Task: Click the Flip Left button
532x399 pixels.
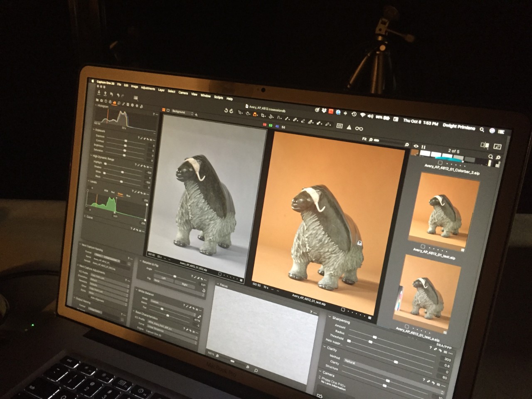Action: click(163, 278)
